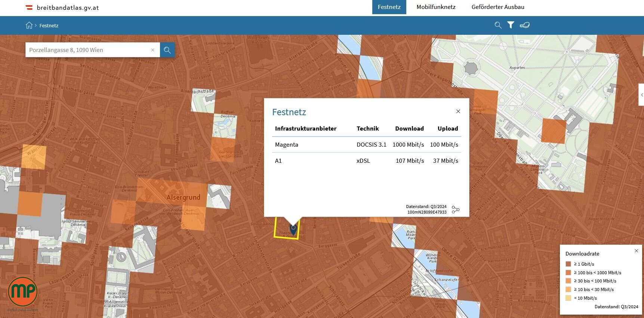The width and height of the screenshot is (644, 318).
Task: Open search via magnifier icon in blue bar
Action: 498,25
